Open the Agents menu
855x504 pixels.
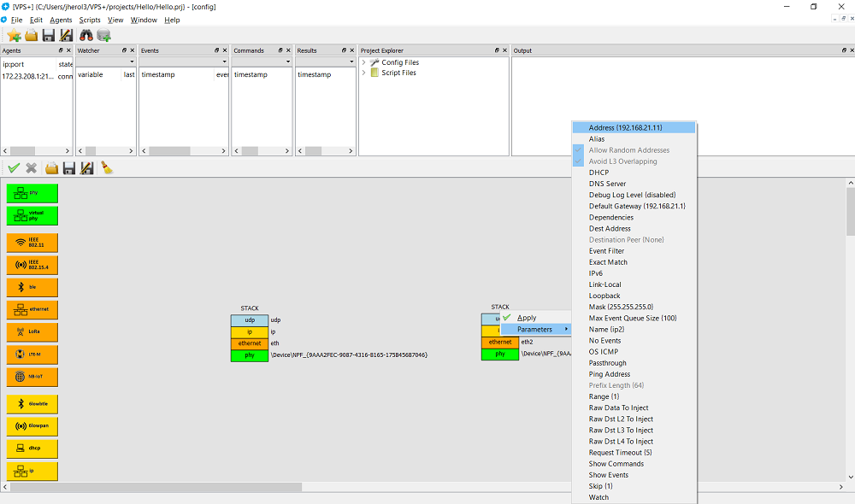click(61, 20)
